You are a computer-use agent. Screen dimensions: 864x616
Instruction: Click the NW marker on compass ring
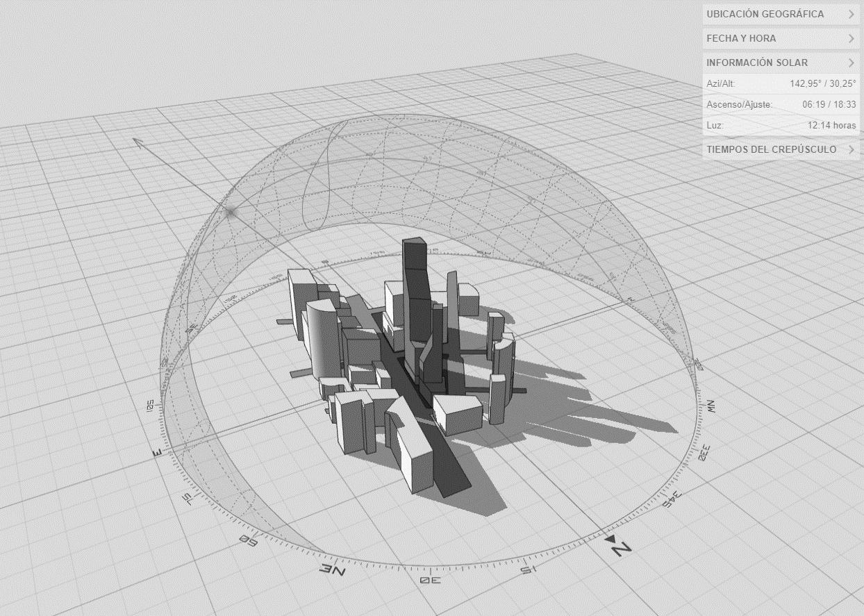[x=711, y=405]
